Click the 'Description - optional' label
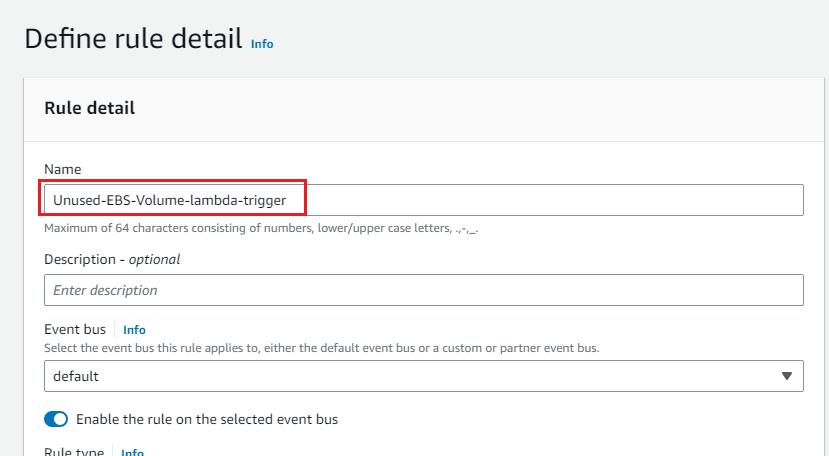Image resolution: width=829 pixels, height=456 pixels. click(112, 259)
